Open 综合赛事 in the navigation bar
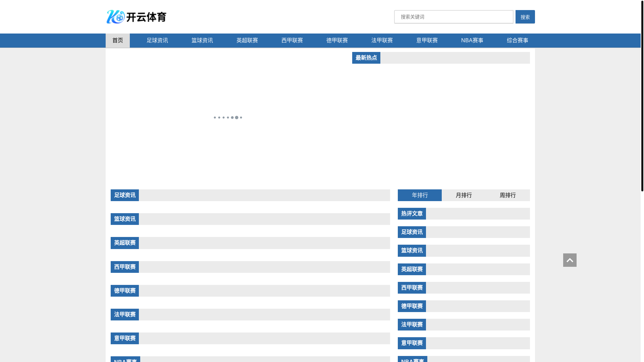Image resolution: width=644 pixels, height=362 pixels. tap(517, 41)
